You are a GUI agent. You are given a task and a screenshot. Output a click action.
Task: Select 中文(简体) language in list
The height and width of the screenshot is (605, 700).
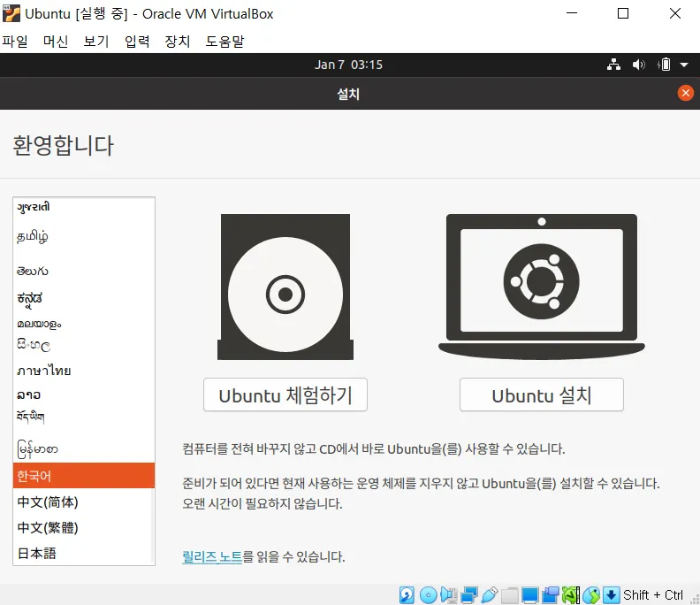pos(84,502)
